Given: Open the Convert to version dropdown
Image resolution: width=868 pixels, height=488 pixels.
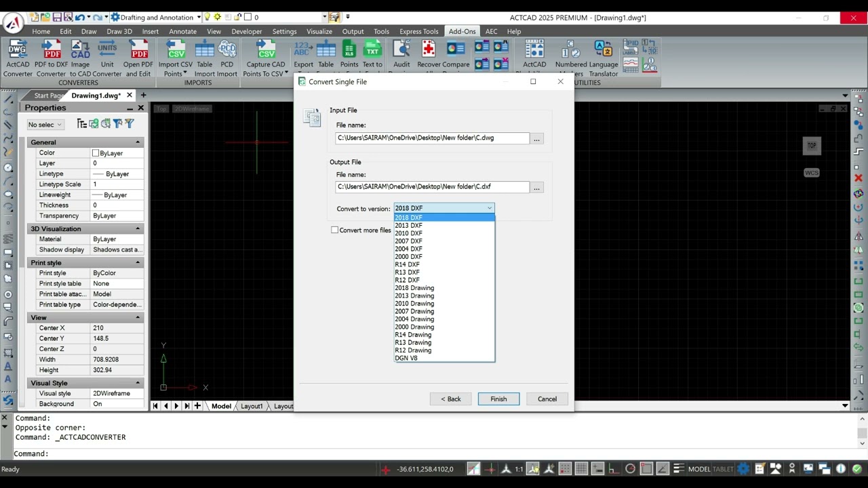Looking at the screenshot, I should click(x=444, y=208).
